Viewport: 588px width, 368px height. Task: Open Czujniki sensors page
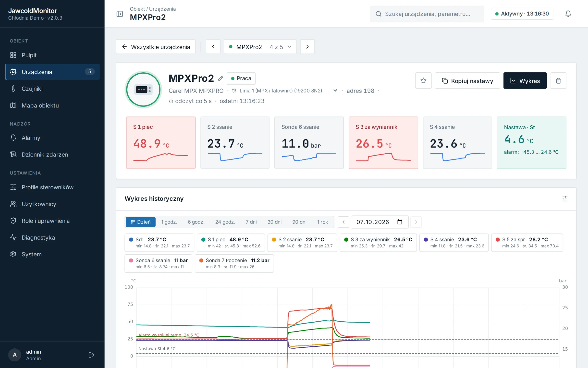52,89
